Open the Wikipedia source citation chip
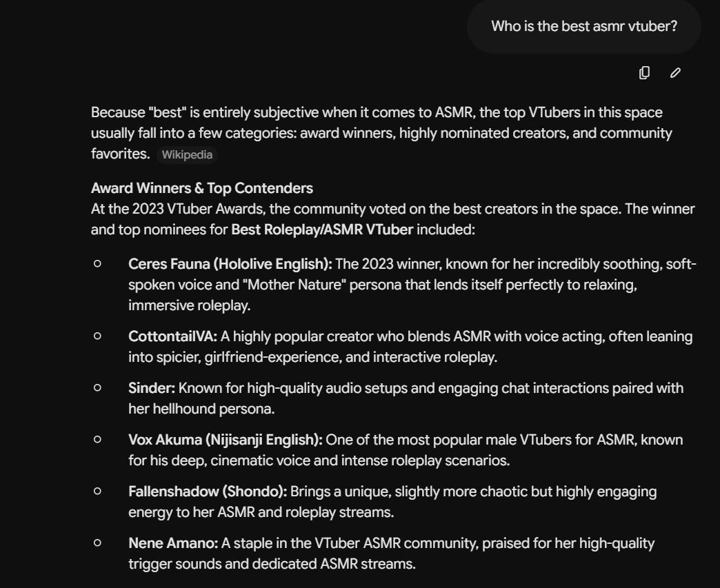720x588 pixels. click(x=187, y=154)
